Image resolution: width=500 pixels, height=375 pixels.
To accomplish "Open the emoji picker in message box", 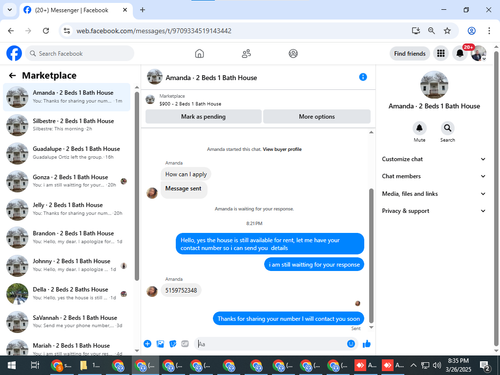I will 351,344.
